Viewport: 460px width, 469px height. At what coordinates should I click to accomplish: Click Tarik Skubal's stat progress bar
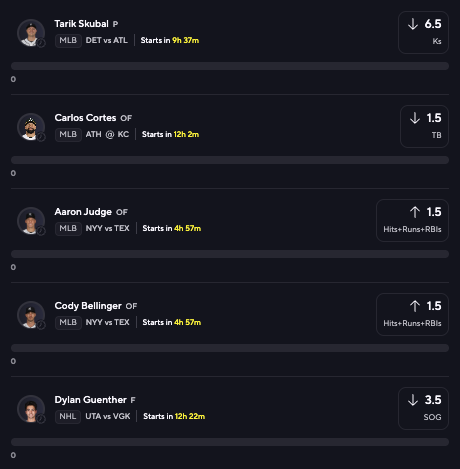(x=230, y=66)
